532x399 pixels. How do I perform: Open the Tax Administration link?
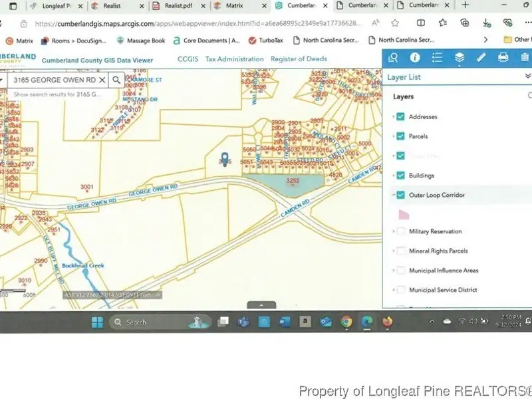(x=234, y=59)
